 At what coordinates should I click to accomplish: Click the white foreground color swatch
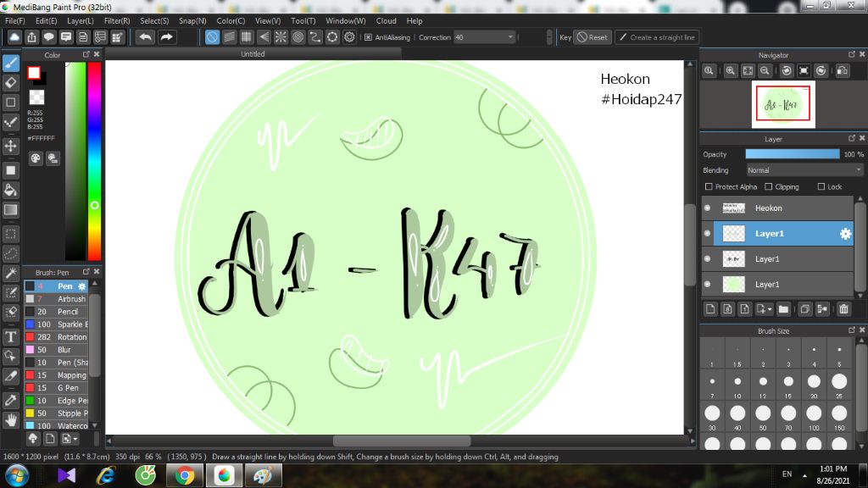click(x=34, y=73)
